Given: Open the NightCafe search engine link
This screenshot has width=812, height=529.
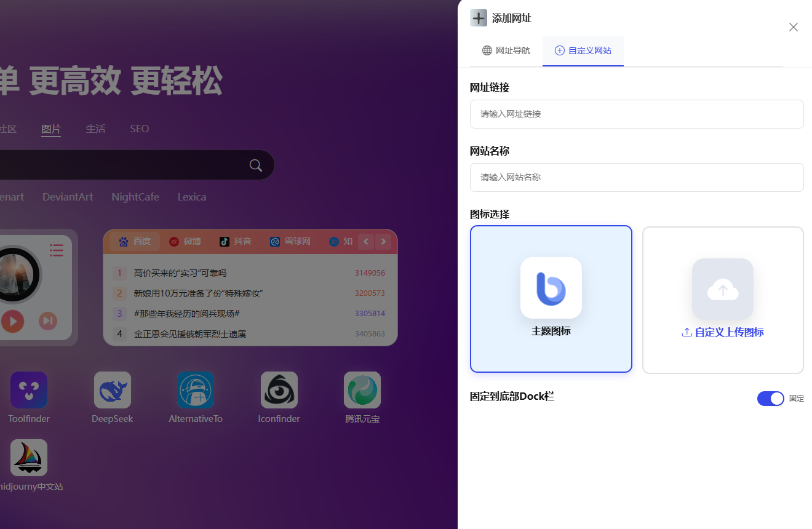Looking at the screenshot, I should (135, 197).
